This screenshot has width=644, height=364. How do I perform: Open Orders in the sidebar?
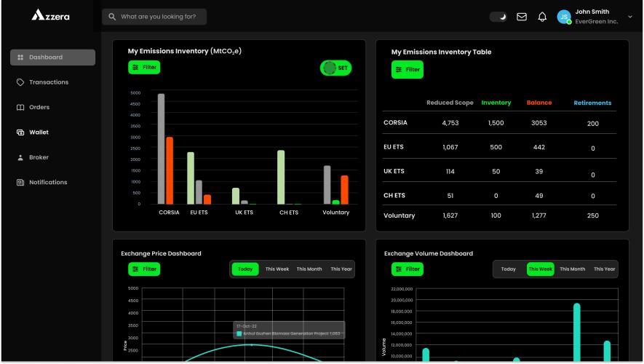coord(39,107)
